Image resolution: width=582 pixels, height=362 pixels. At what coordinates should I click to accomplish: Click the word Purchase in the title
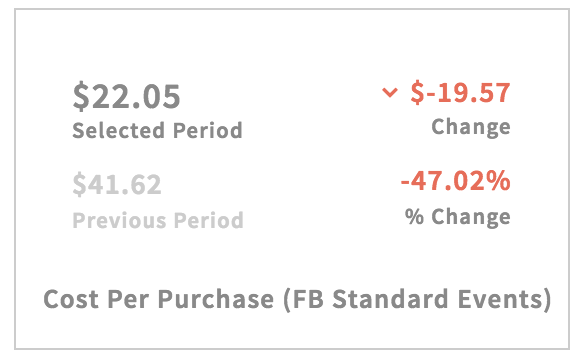click(216, 299)
